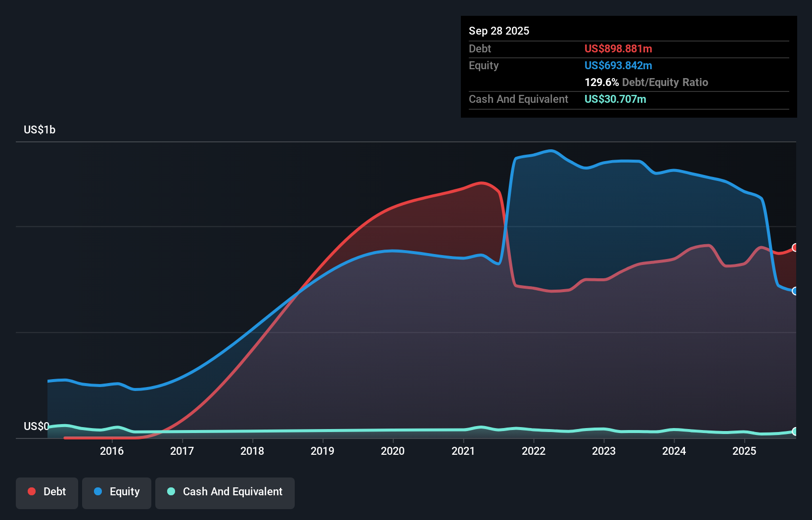
Task: Click the Debt row label in tooltip
Action: 480,48
